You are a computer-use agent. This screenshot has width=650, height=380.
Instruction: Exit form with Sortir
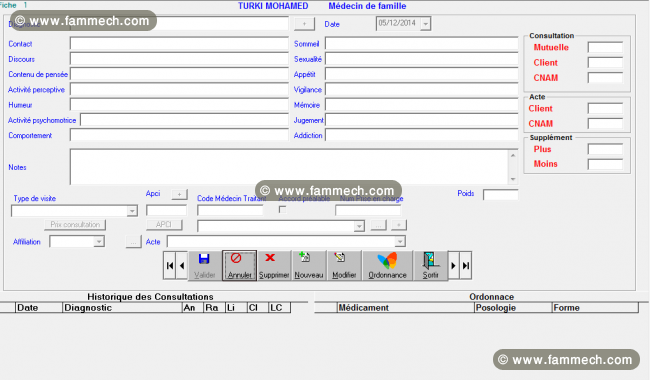(430, 266)
